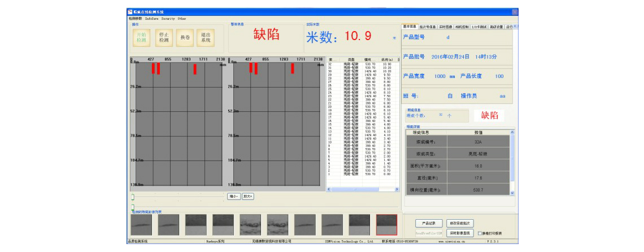
Task: Open the 检测参数 menu
Action: (135, 19)
